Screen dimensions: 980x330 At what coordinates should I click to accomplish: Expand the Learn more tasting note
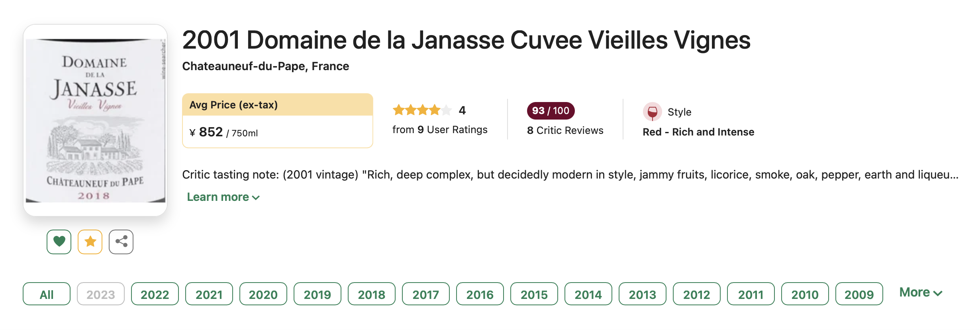pyautogui.click(x=223, y=197)
